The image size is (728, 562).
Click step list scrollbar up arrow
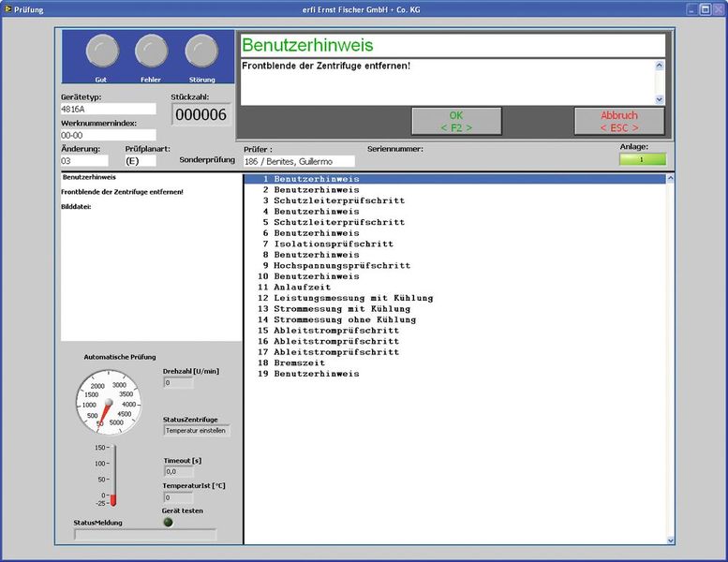pyautogui.click(x=670, y=179)
